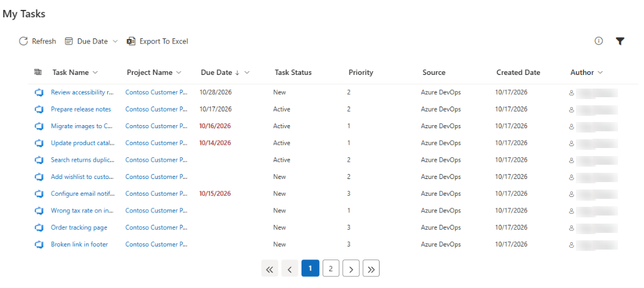Open the Wrong tax rate task link
This screenshot has width=644, height=288.
click(82, 211)
